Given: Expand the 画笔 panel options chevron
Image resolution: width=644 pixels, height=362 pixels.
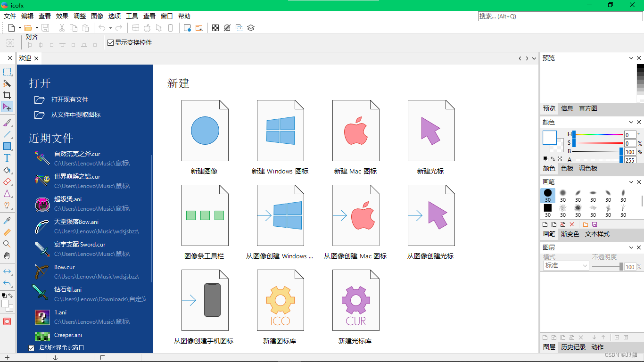Looking at the screenshot, I should (631, 182).
